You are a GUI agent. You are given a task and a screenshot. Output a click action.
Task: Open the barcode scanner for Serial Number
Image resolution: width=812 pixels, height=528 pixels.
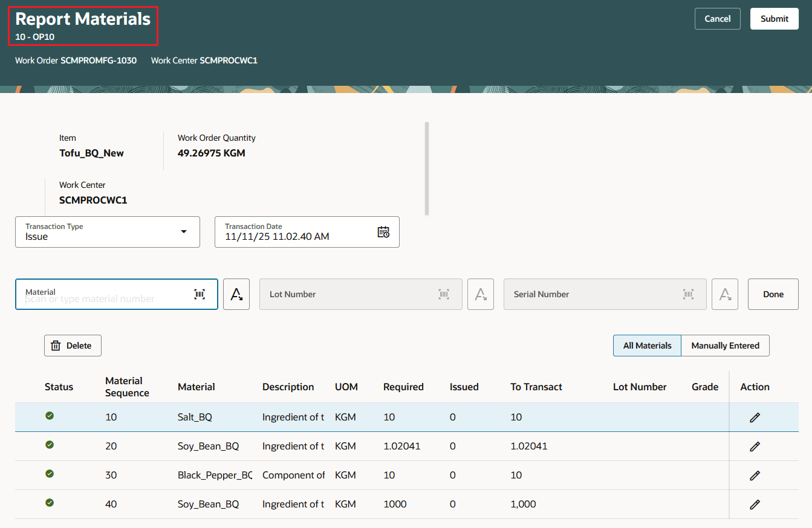point(688,294)
